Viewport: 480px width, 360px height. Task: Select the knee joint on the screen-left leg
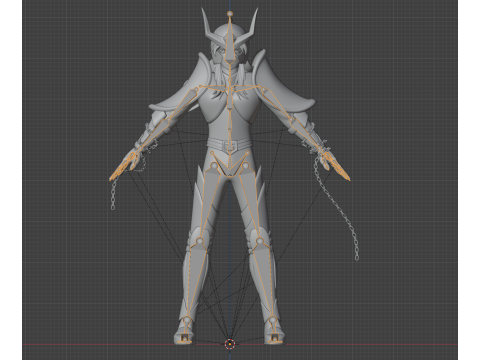pyautogui.click(x=199, y=241)
